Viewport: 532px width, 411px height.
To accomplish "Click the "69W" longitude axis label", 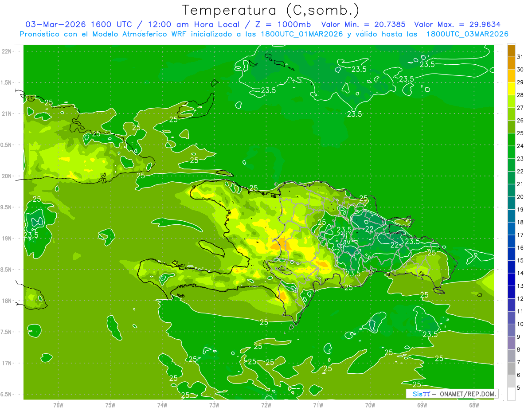I will click(x=422, y=405).
